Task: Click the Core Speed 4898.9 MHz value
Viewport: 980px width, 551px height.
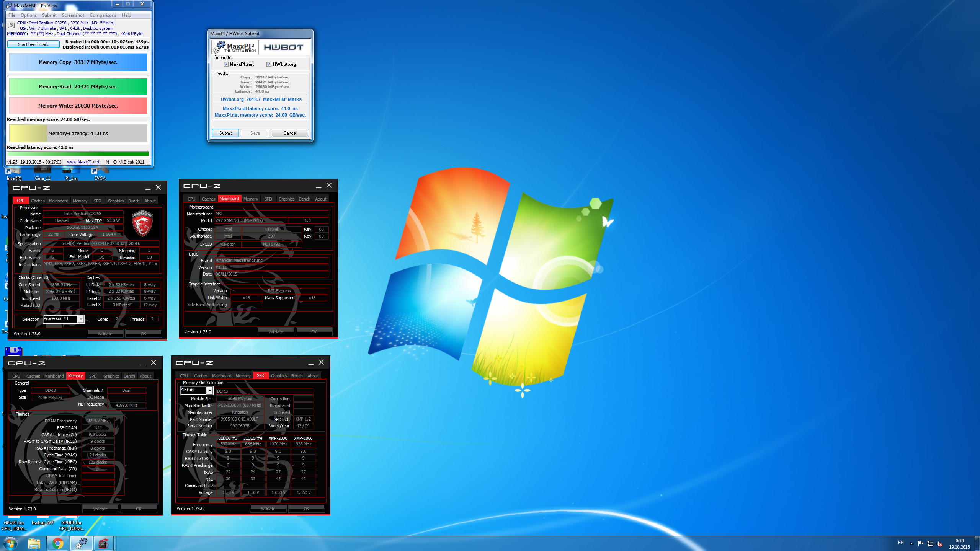Action: pos(61,285)
